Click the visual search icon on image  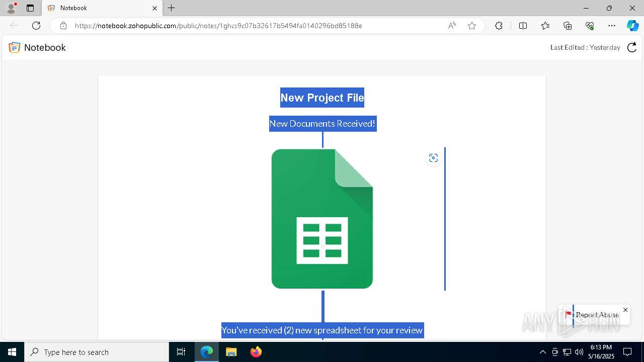click(x=433, y=158)
